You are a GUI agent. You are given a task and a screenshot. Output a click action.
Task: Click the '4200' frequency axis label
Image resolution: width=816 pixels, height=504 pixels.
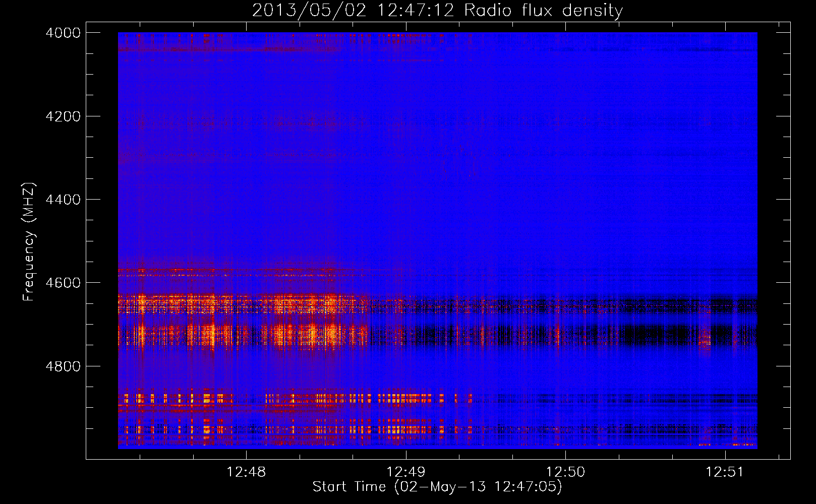coord(63,116)
